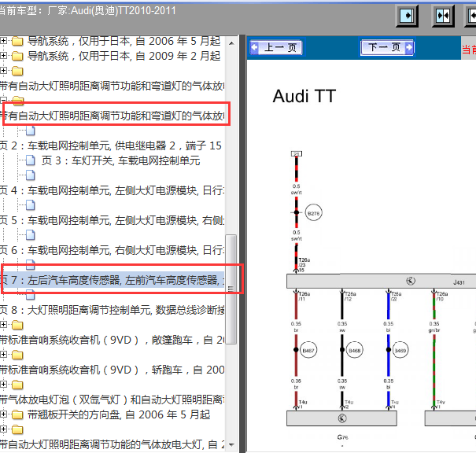Click the tree vertical scrollbar thumb

231,289
